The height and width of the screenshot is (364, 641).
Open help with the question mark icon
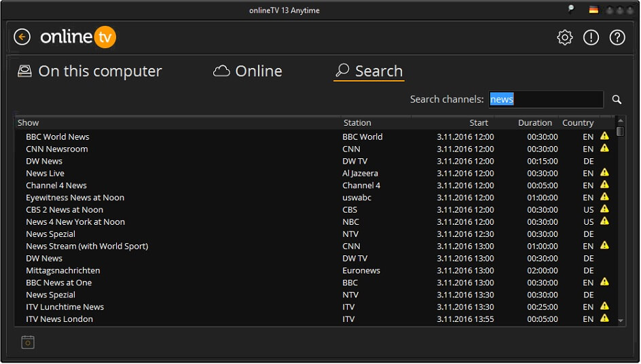click(617, 37)
